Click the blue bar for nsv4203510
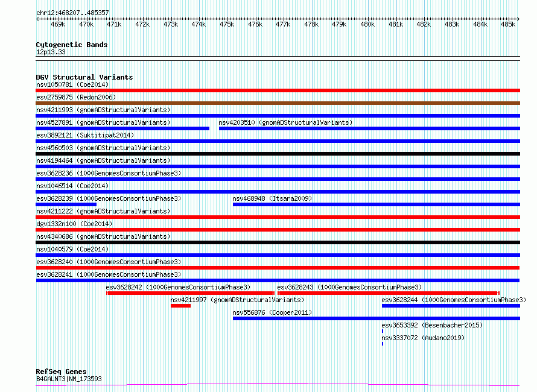This screenshot has width=537, height=392. tap(369, 128)
